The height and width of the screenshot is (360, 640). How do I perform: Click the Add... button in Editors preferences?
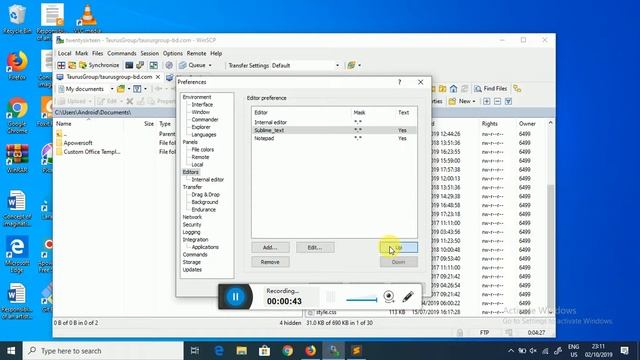point(270,247)
